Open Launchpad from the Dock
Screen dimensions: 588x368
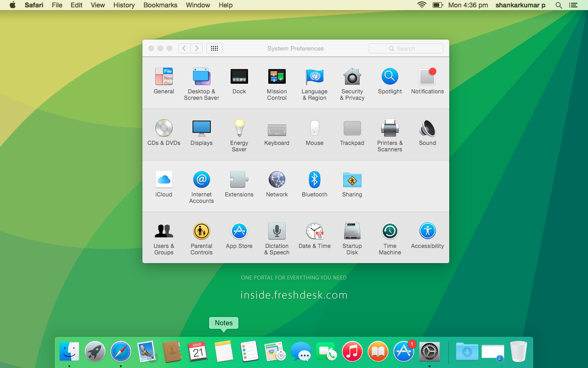[95, 352]
